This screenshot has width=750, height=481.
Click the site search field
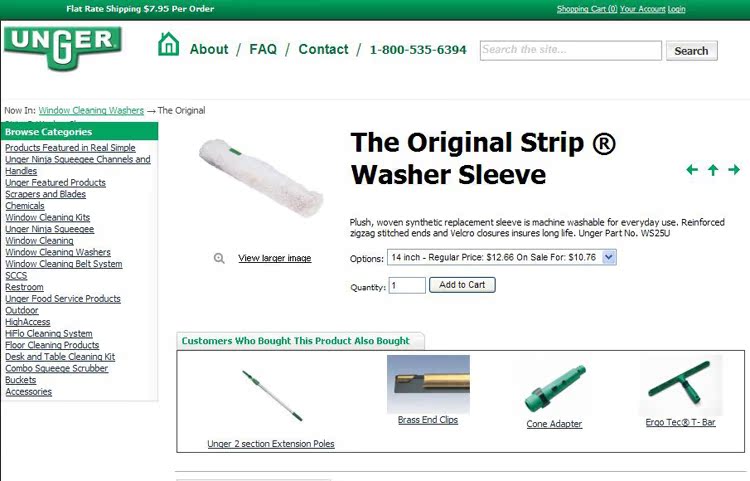[x=571, y=50]
